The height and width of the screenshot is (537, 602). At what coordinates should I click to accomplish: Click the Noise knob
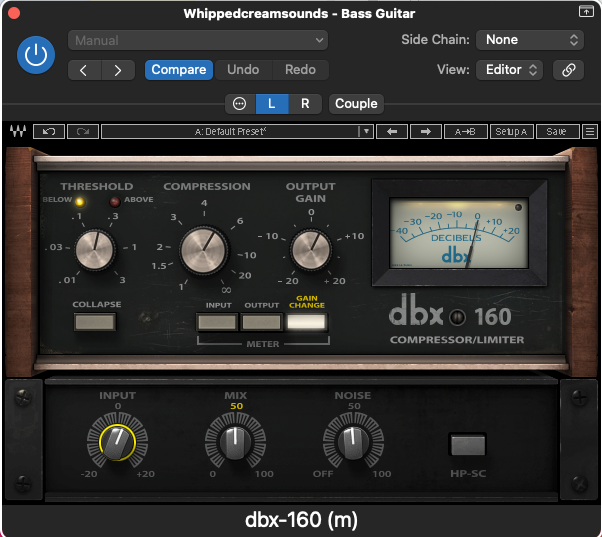(x=353, y=442)
